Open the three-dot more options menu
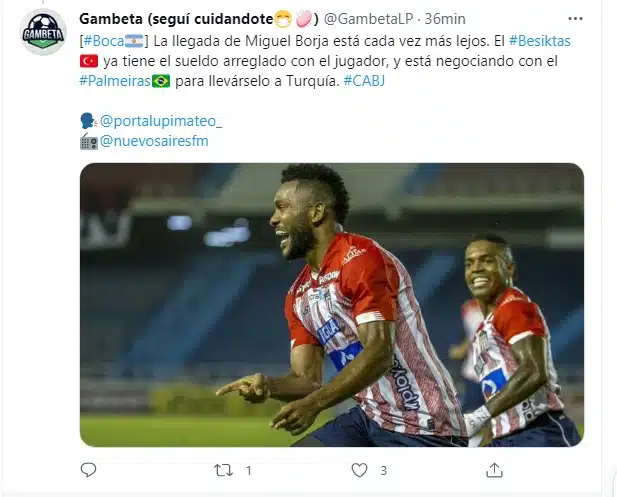This screenshot has height=497, width=617. click(x=575, y=18)
